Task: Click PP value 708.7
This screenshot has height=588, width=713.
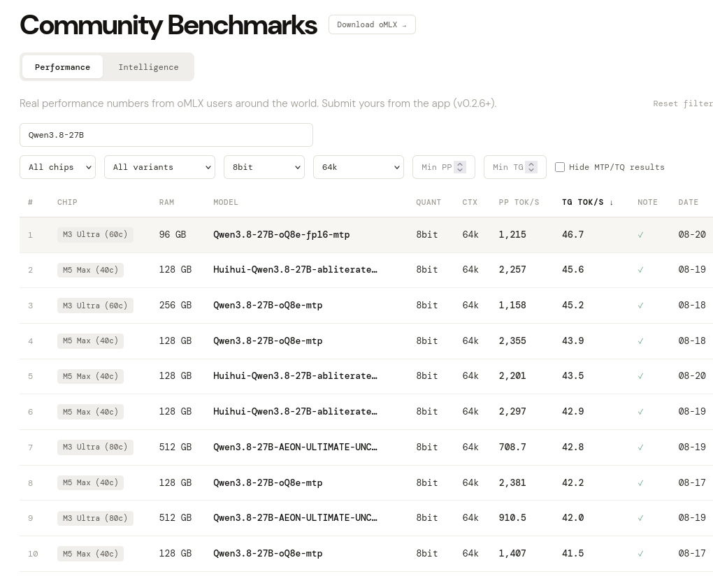Action: point(512,447)
